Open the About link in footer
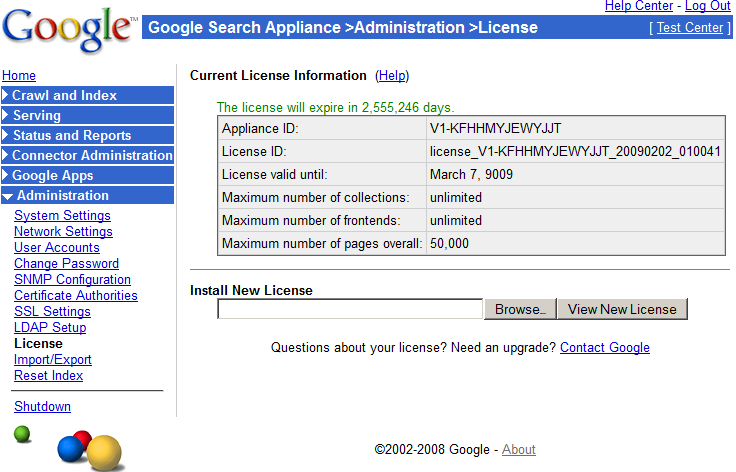Screen dimensions: 736x472 (519, 449)
